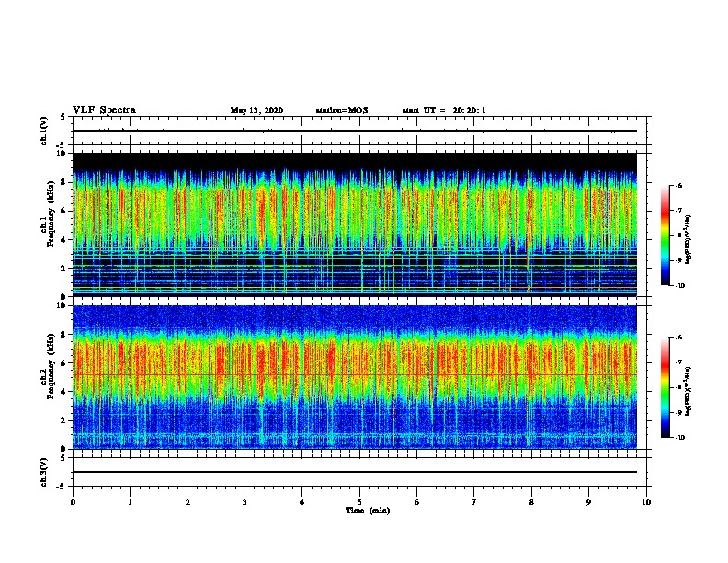728x563 pixels.
Task: Click the 'station=MOS' label
Action: point(342,110)
